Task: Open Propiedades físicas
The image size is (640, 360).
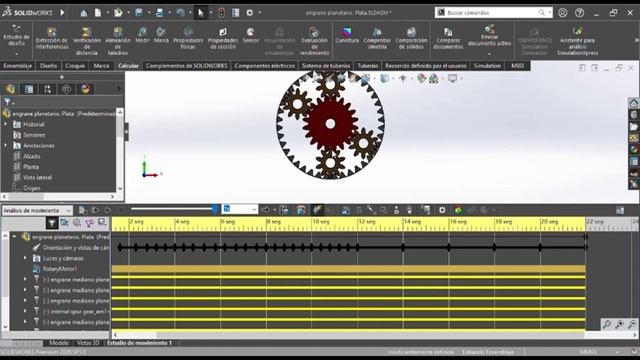Action: click(188, 38)
